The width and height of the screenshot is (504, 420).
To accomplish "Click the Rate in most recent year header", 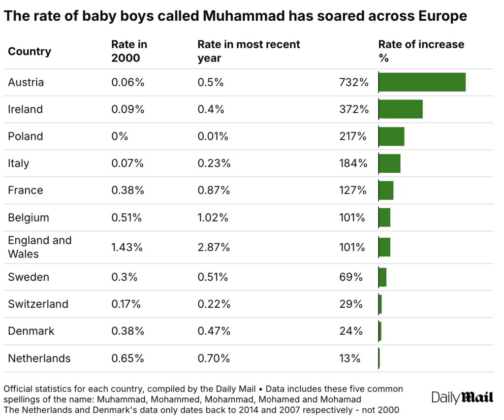I will [x=249, y=51].
